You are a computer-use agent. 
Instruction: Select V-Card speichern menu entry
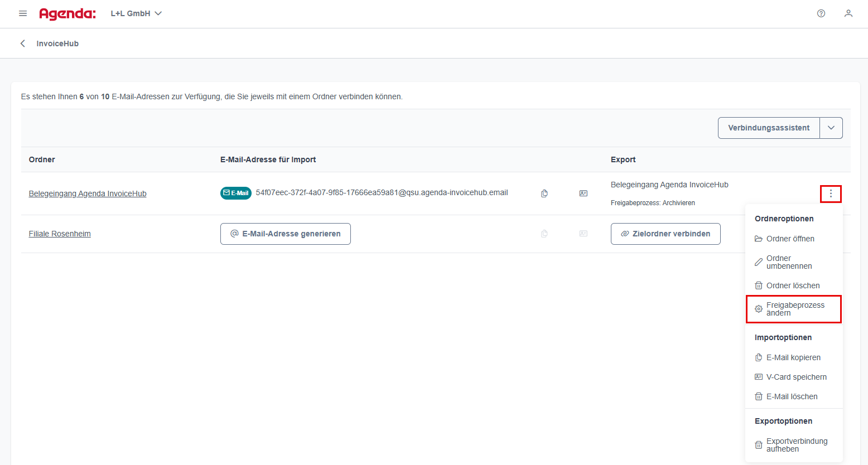click(x=794, y=377)
